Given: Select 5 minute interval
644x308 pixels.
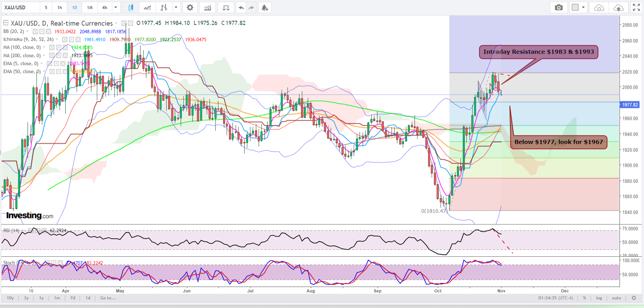Looking at the screenshot, I should pos(46,8).
